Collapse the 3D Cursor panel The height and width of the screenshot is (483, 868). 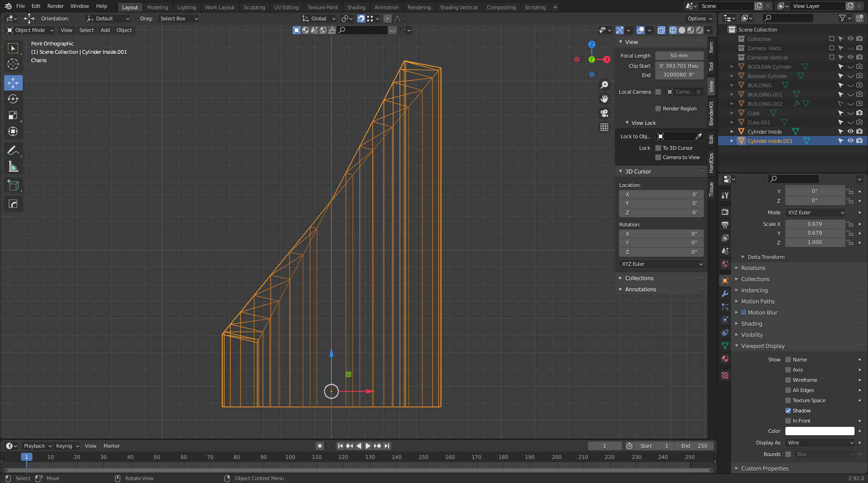pos(638,171)
